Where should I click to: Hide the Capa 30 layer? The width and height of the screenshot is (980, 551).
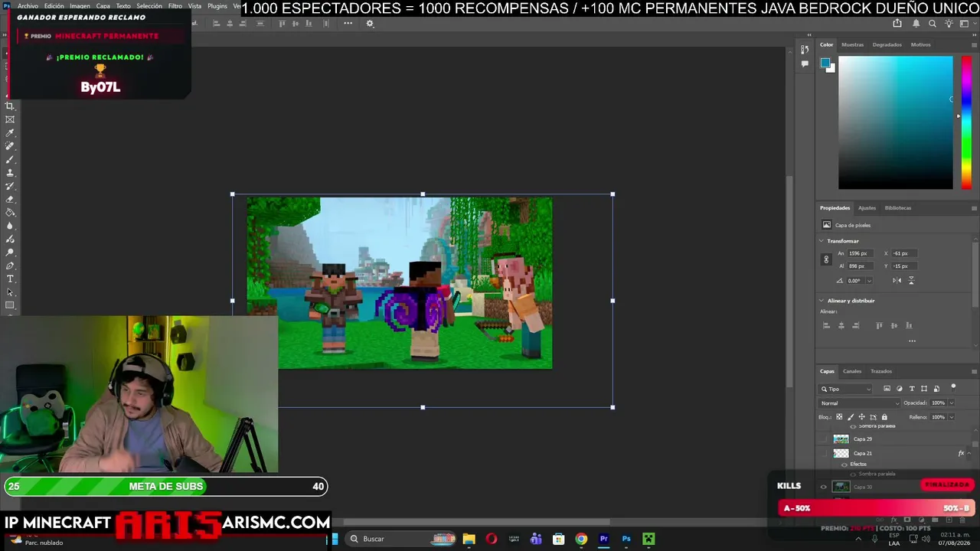824,487
